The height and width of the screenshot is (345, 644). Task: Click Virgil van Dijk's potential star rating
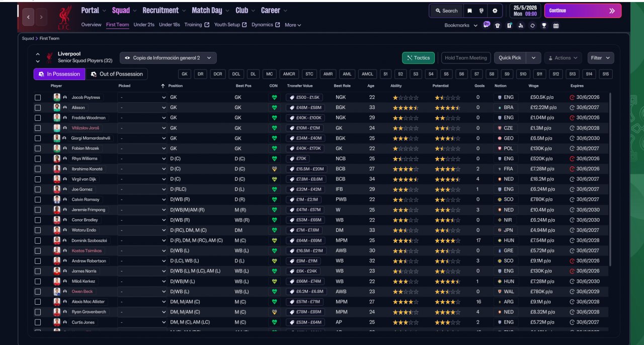point(447,179)
